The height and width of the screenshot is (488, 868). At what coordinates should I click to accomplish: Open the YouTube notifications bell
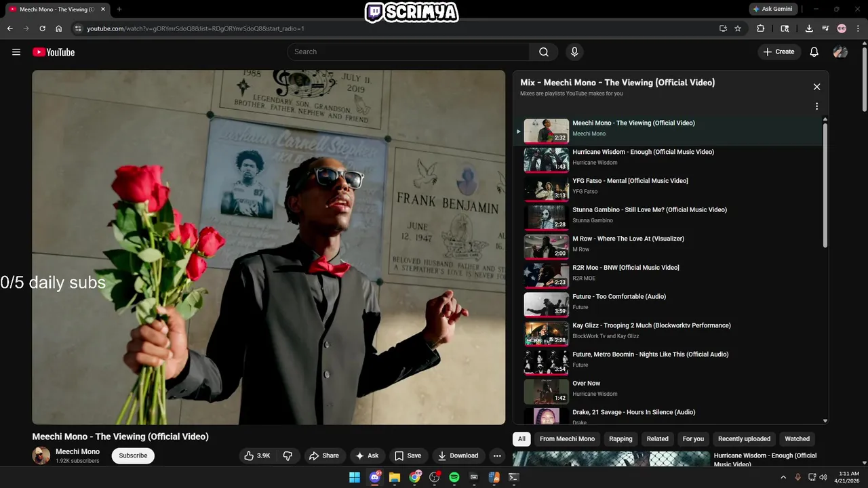[814, 52]
